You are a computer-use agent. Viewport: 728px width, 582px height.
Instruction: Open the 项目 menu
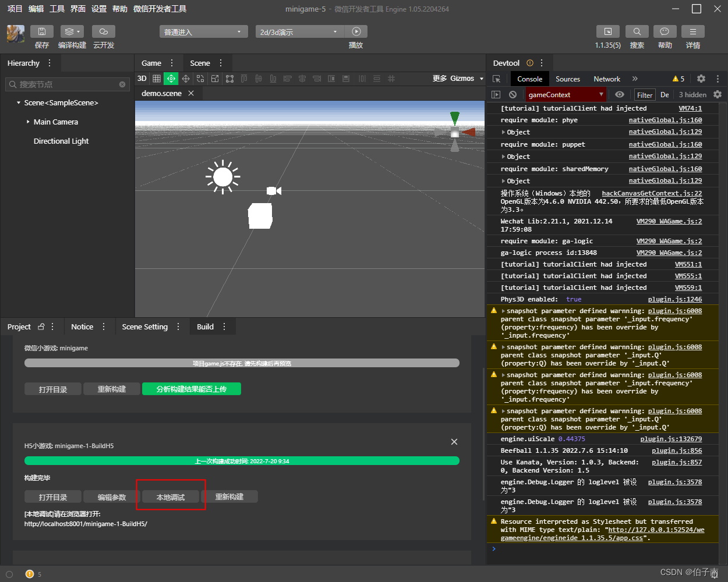click(15, 9)
